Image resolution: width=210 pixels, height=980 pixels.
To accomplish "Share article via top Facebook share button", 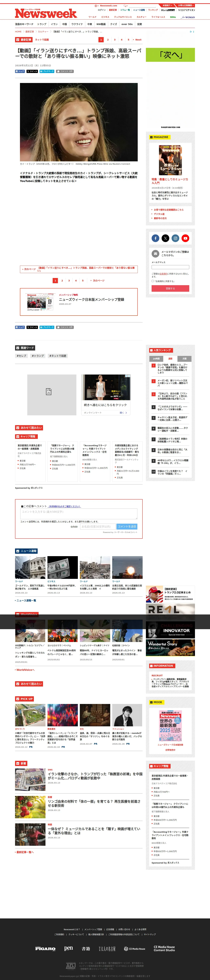I will click(x=20, y=71).
